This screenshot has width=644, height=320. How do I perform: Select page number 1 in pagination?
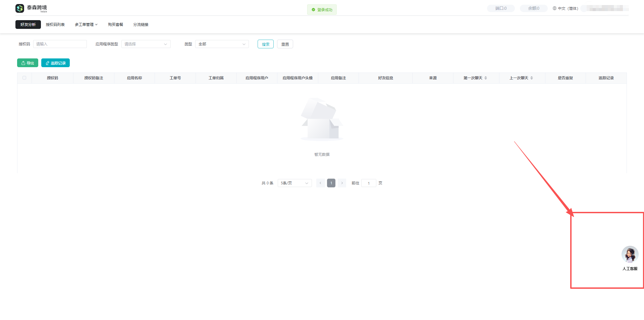coord(331,183)
